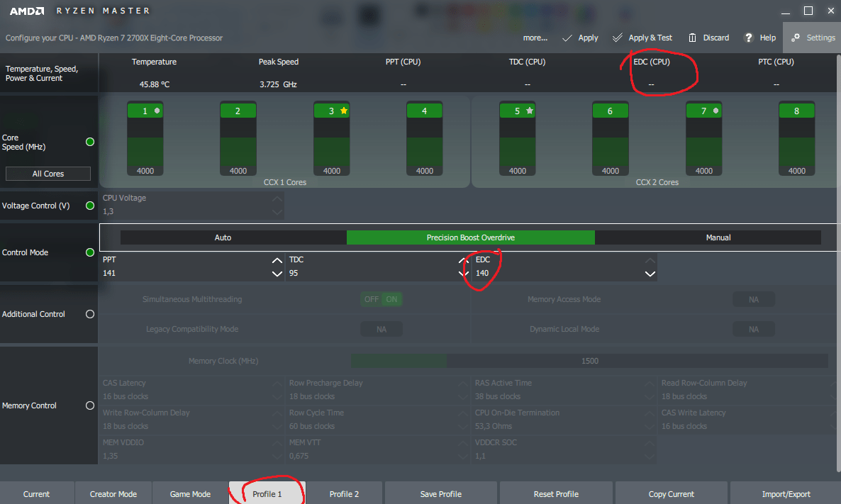841x504 pixels.
Task: Increase TDC value with up arrow
Action: click(x=464, y=261)
